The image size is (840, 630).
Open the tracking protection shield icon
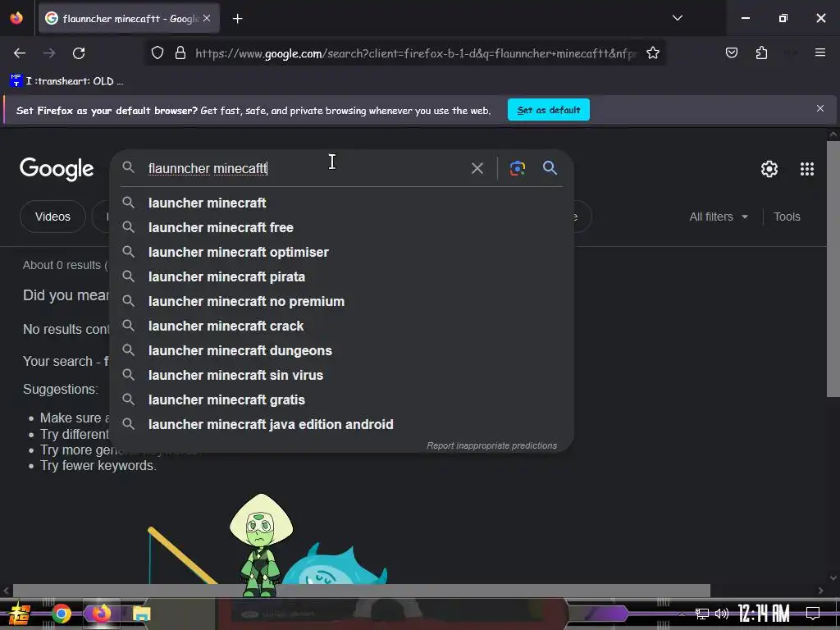[157, 53]
